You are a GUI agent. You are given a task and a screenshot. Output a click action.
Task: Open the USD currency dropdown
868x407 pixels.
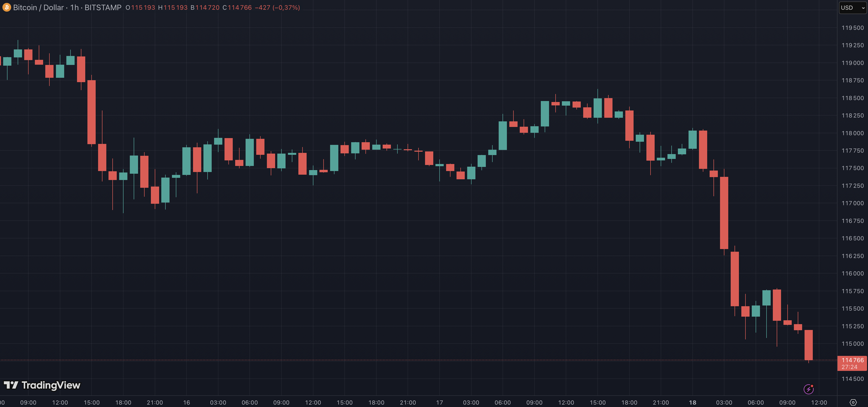coord(847,8)
